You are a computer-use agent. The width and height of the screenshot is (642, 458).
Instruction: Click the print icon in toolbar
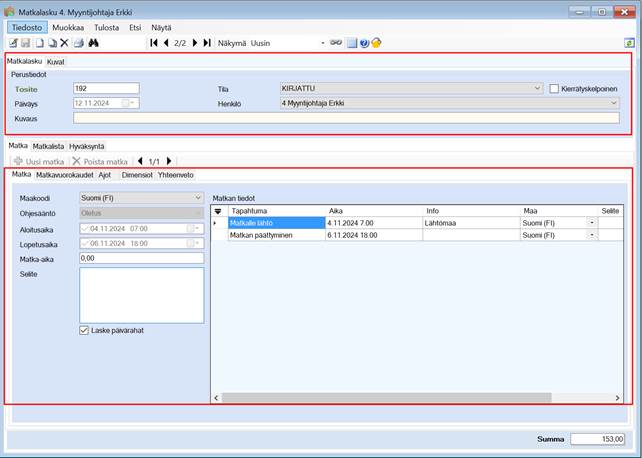78,44
